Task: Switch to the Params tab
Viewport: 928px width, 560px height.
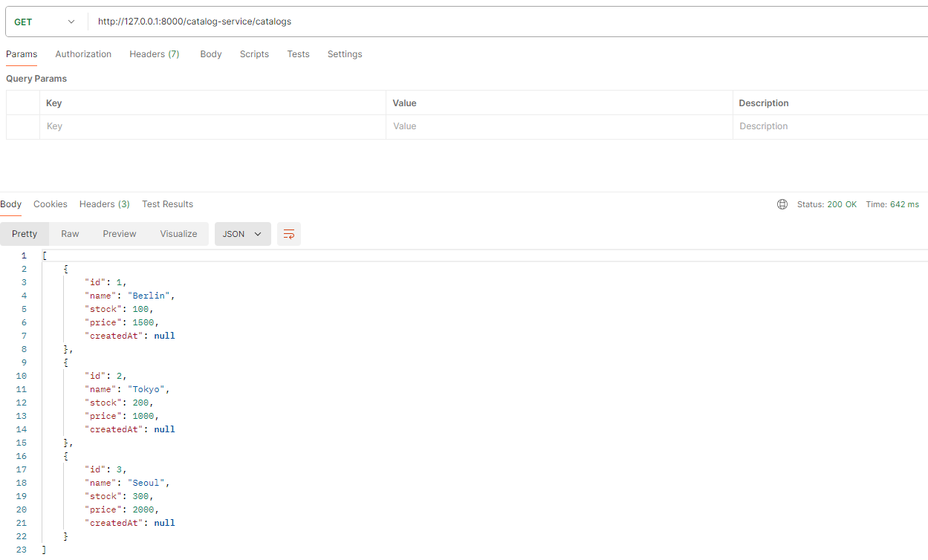Action: click(22, 54)
